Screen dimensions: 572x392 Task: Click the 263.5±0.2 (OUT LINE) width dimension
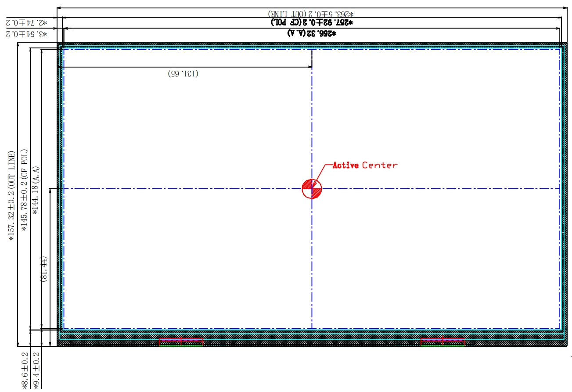[311, 14]
